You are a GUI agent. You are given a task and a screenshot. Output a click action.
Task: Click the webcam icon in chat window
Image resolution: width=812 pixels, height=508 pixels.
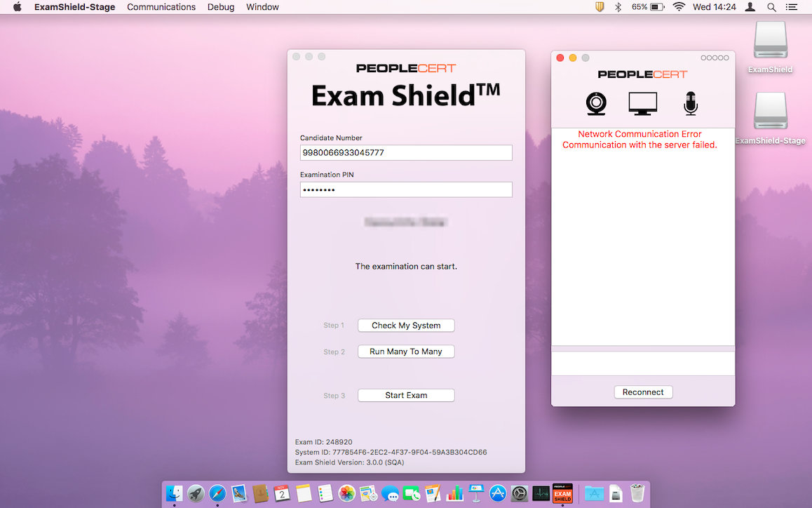(x=596, y=104)
